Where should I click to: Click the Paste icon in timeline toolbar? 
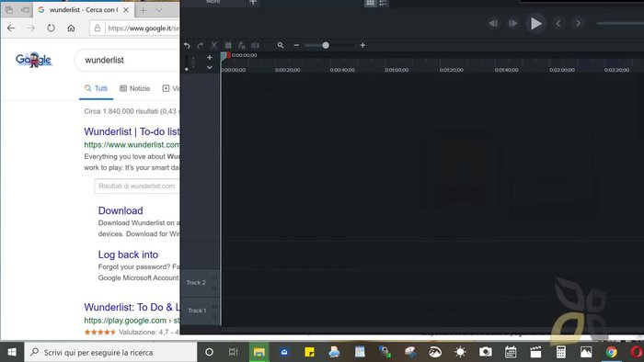241,45
